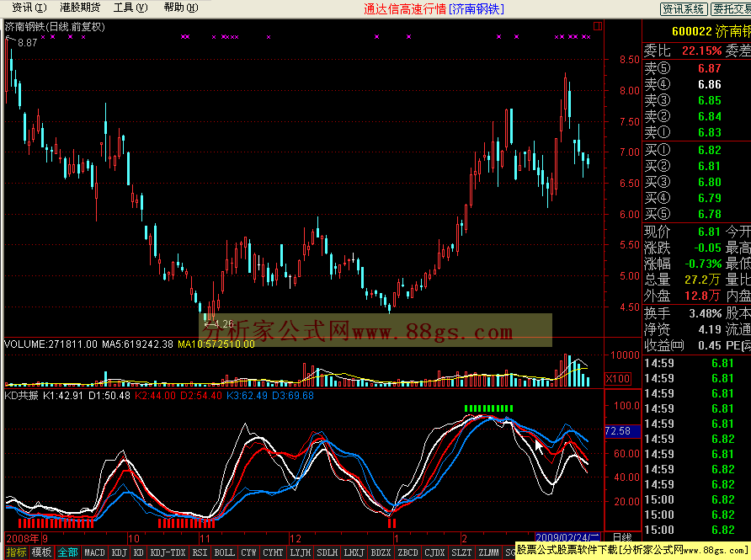Select the KD indicator tab

(x=138, y=552)
